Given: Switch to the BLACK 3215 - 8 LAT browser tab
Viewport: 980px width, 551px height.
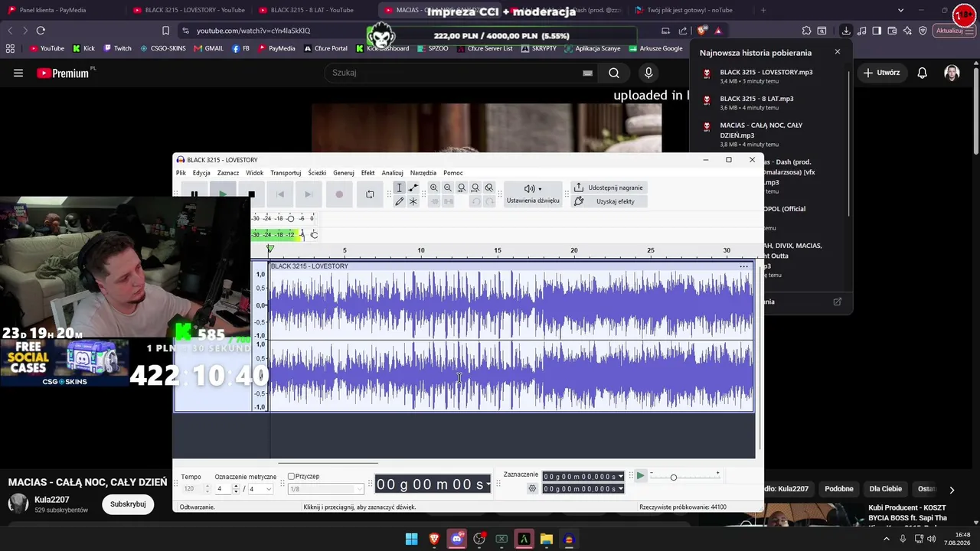Looking at the screenshot, I should coord(312,10).
